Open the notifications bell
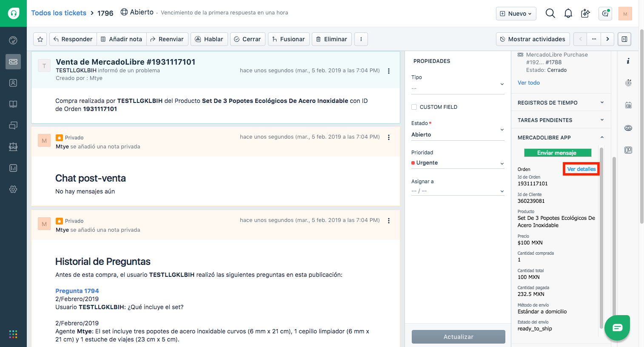The image size is (644, 347). (x=568, y=13)
